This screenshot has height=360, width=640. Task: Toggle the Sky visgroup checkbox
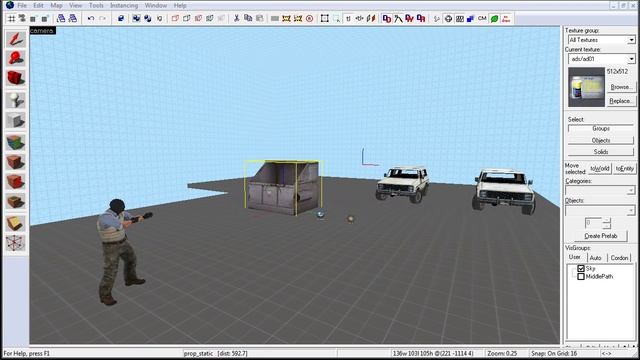581,268
